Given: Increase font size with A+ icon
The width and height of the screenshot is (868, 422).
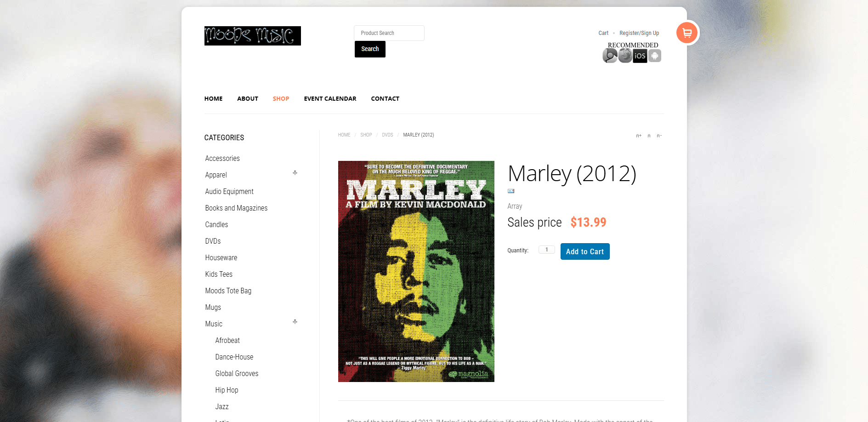Looking at the screenshot, I should click(639, 136).
